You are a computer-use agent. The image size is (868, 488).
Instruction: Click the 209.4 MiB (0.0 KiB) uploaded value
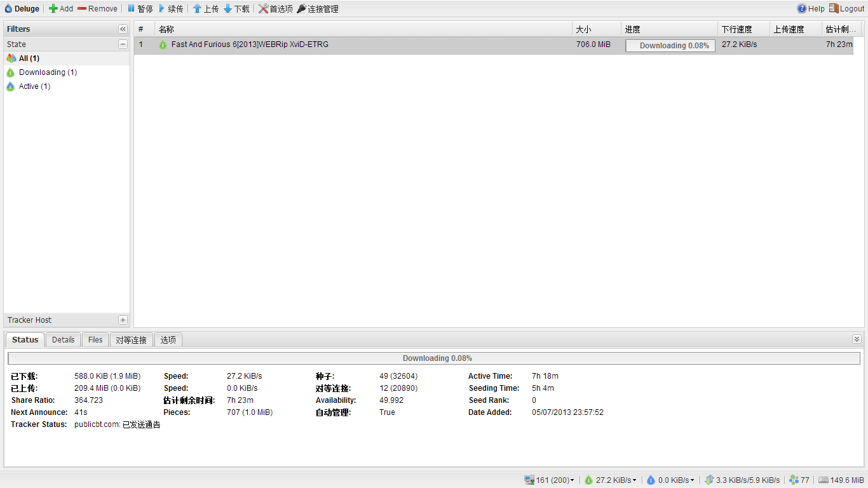[107, 388]
